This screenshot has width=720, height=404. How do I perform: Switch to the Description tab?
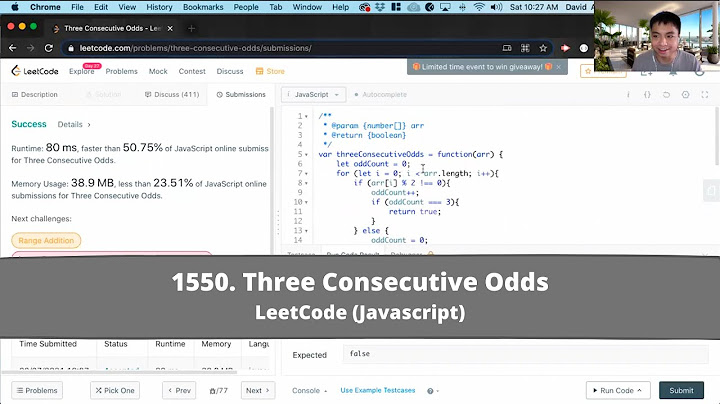[x=34, y=95]
